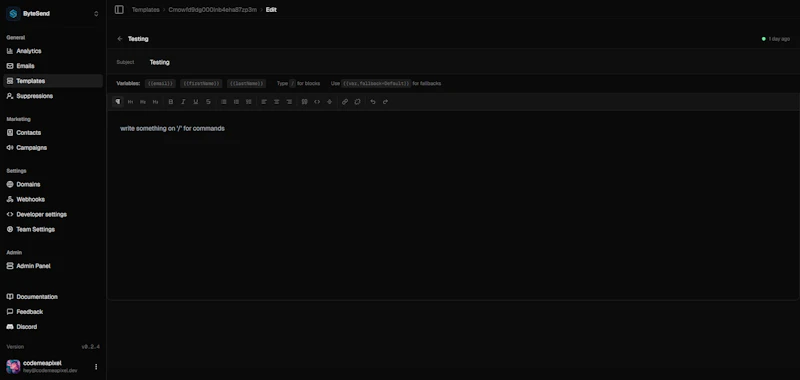Open Domains in the sidebar

tap(53, 184)
